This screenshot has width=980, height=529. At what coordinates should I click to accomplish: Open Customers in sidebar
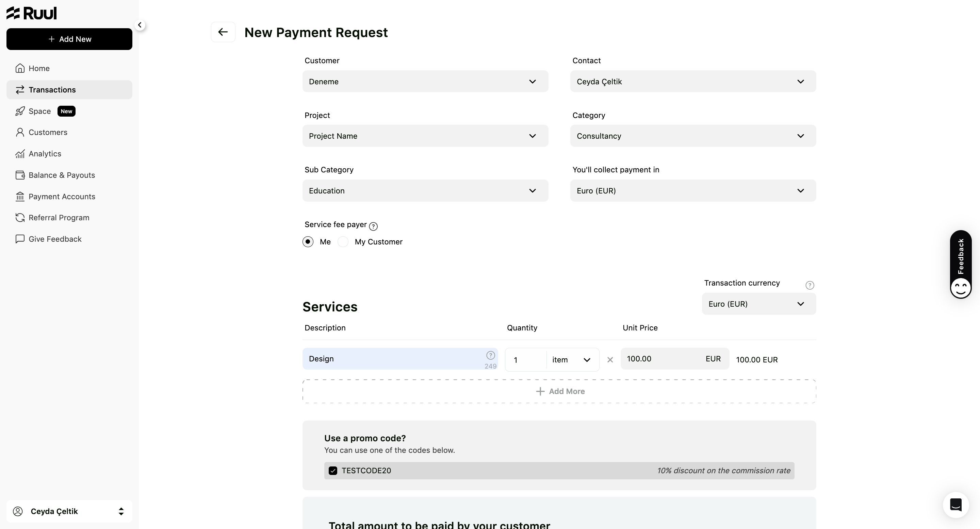pos(69,132)
